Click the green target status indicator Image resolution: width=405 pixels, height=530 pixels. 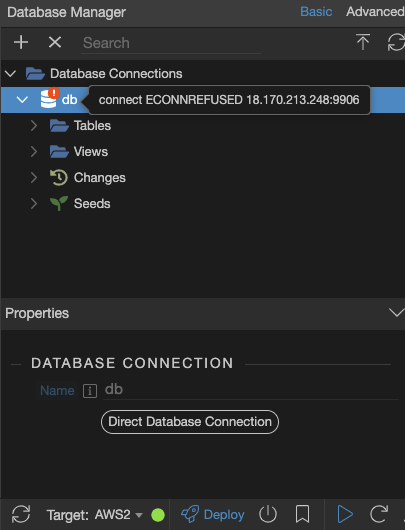click(158, 515)
